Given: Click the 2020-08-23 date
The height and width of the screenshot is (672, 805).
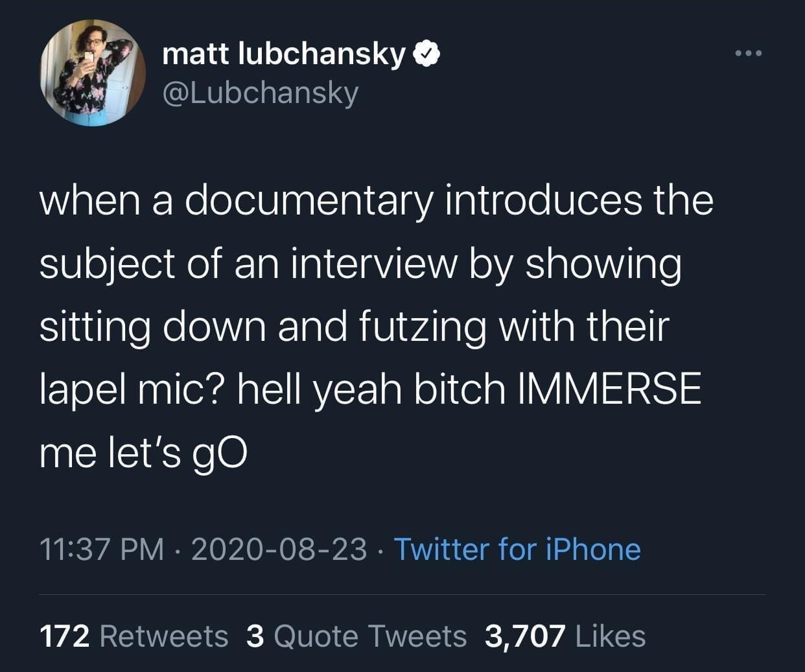Looking at the screenshot, I should click(x=278, y=550).
